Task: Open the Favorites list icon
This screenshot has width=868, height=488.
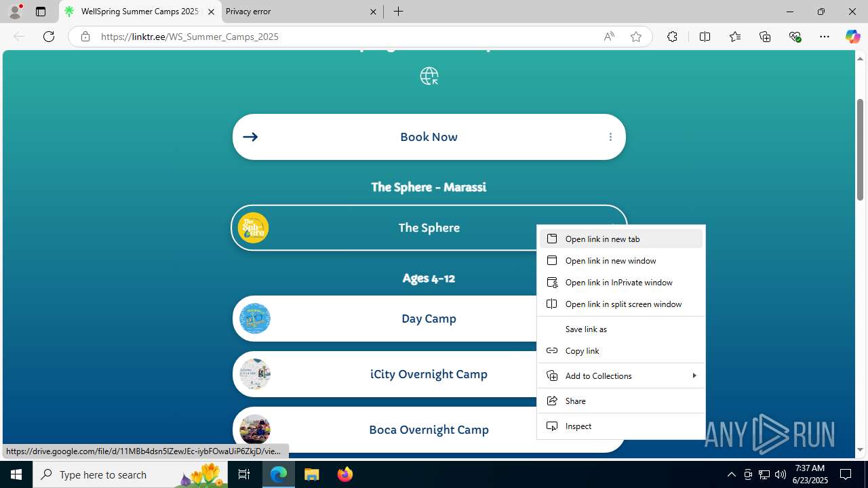Action: (735, 37)
